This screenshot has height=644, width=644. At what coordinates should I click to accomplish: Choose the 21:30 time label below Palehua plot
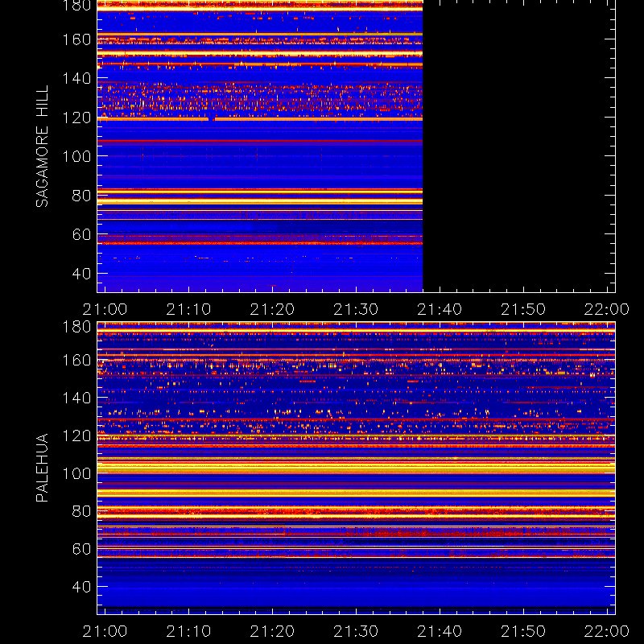coord(356,631)
